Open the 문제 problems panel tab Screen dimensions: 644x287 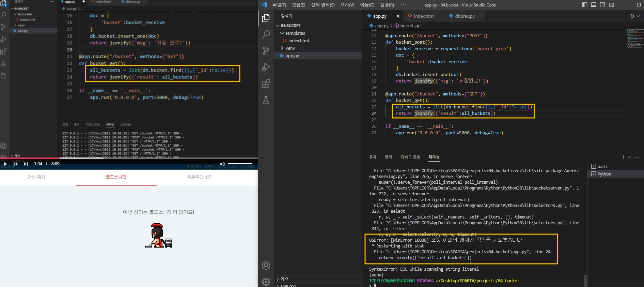click(x=373, y=157)
